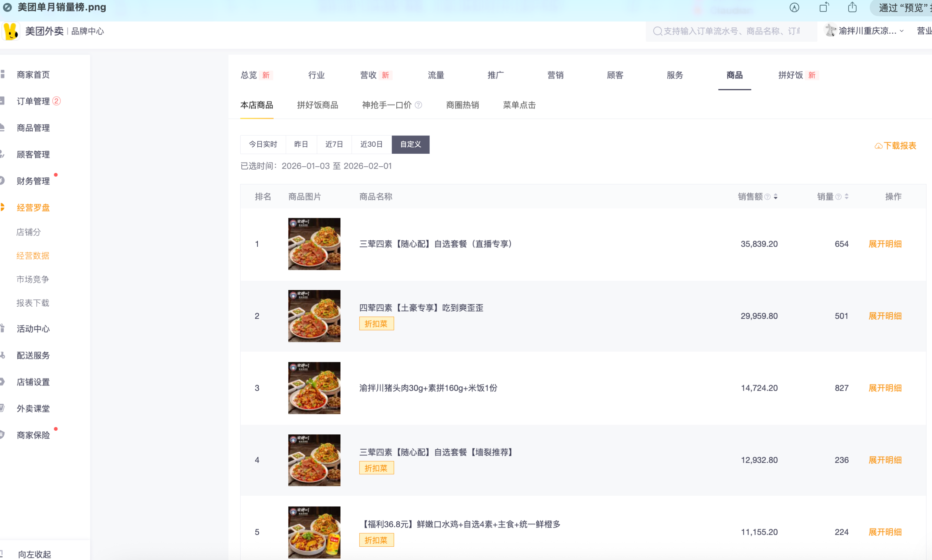Click the product thumbnail for rank 3

coord(314,388)
